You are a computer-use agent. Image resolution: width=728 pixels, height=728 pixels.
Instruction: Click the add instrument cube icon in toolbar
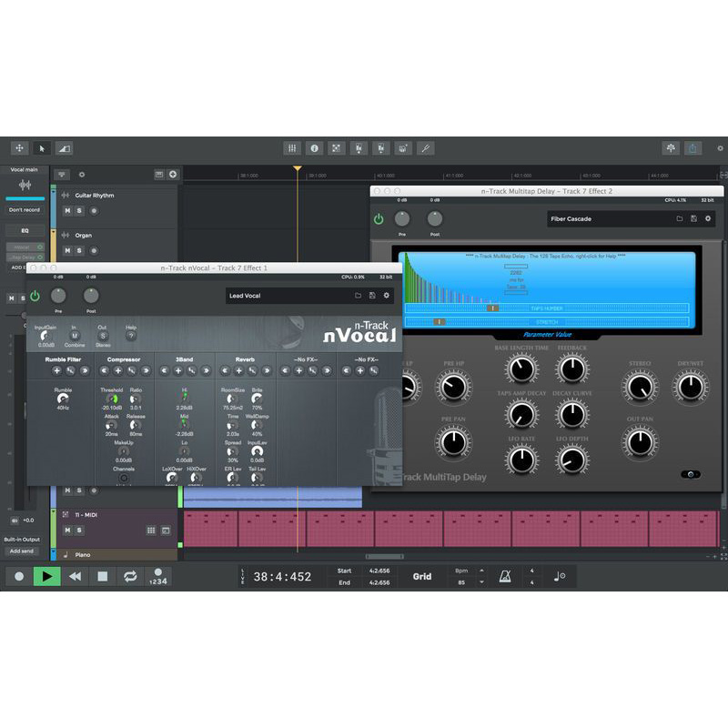coord(403,148)
